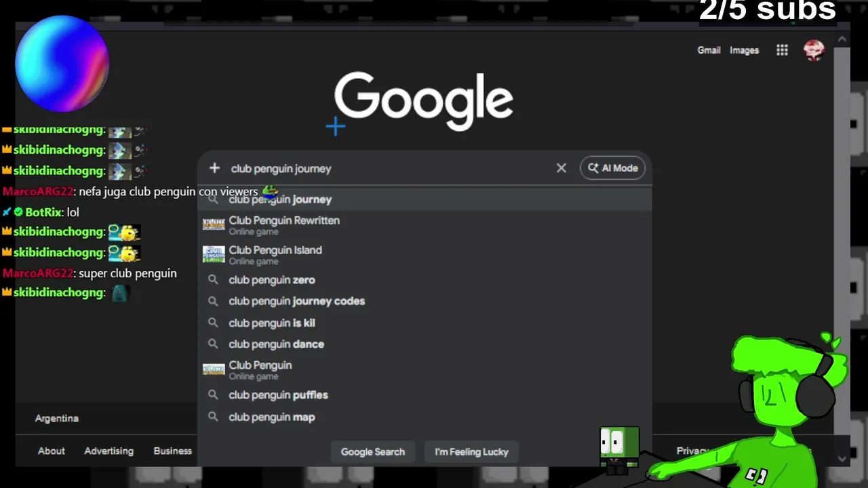
Task: Click the magnifier icon beside journey codes
Action: pos(213,301)
